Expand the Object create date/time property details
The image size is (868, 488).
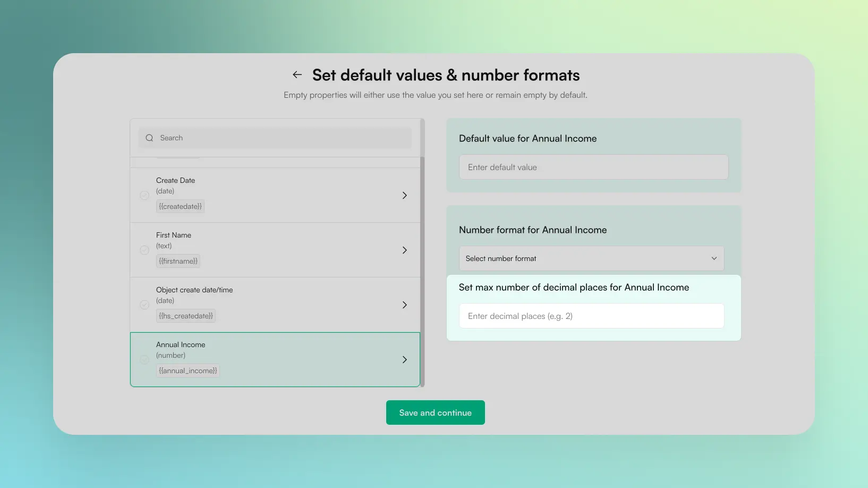404,305
